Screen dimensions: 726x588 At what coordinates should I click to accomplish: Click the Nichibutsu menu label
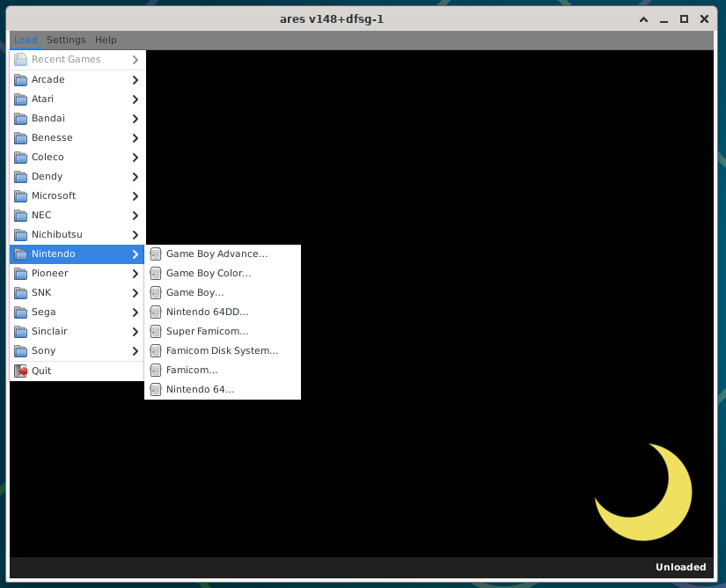[x=57, y=235]
